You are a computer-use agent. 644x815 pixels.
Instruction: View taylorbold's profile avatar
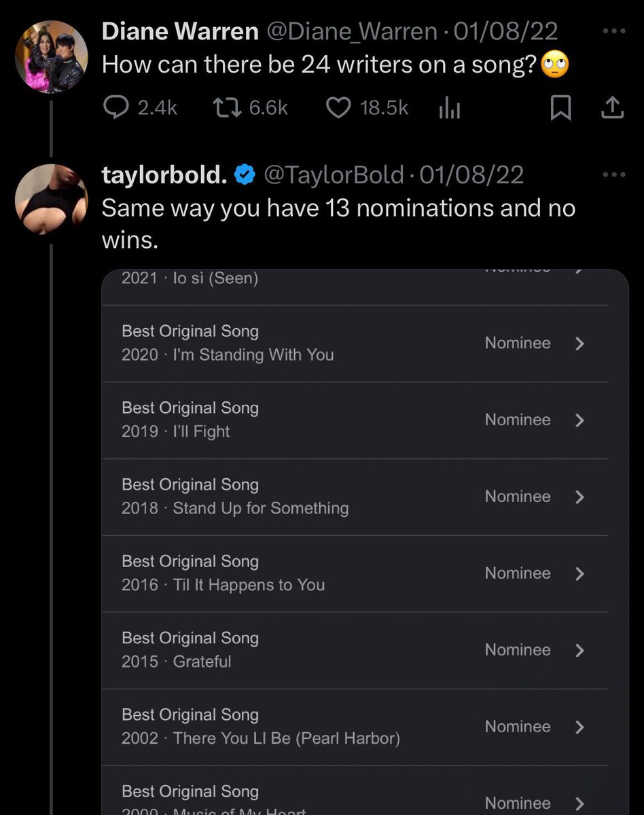[x=52, y=198]
